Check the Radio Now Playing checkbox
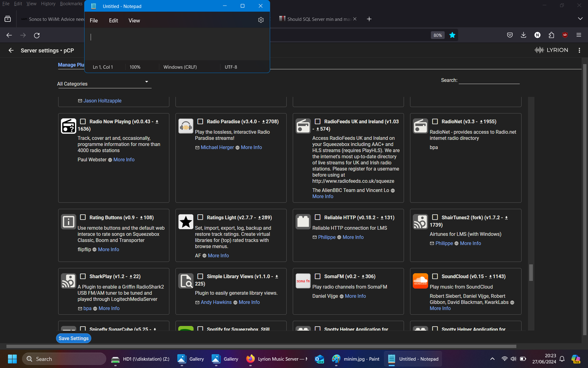This screenshot has height=368, width=588. (83, 121)
